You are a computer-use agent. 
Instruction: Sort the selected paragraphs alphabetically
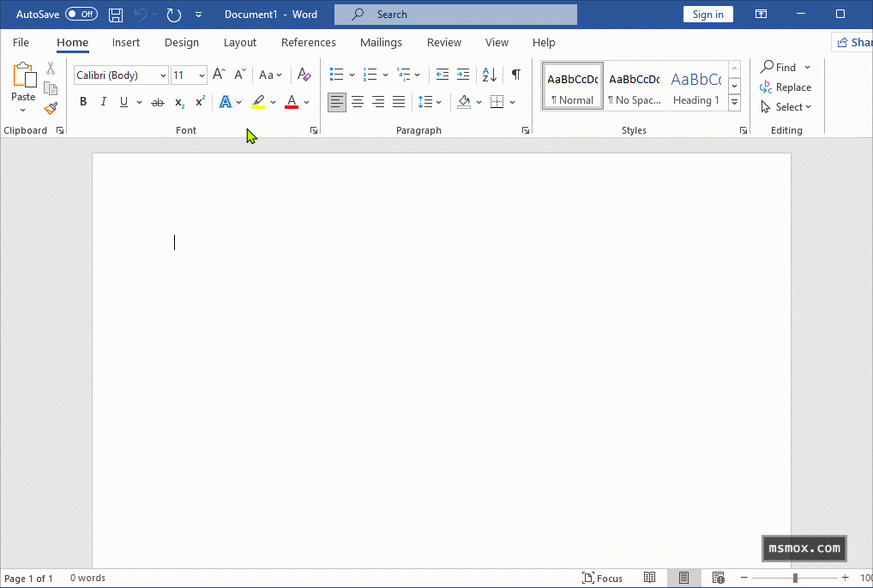click(489, 75)
